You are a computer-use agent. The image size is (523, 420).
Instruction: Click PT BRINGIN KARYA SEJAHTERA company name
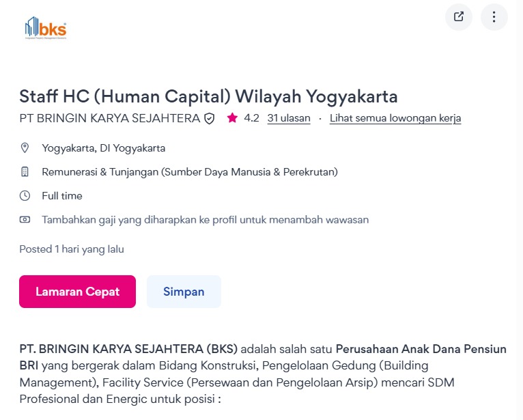pos(110,118)
